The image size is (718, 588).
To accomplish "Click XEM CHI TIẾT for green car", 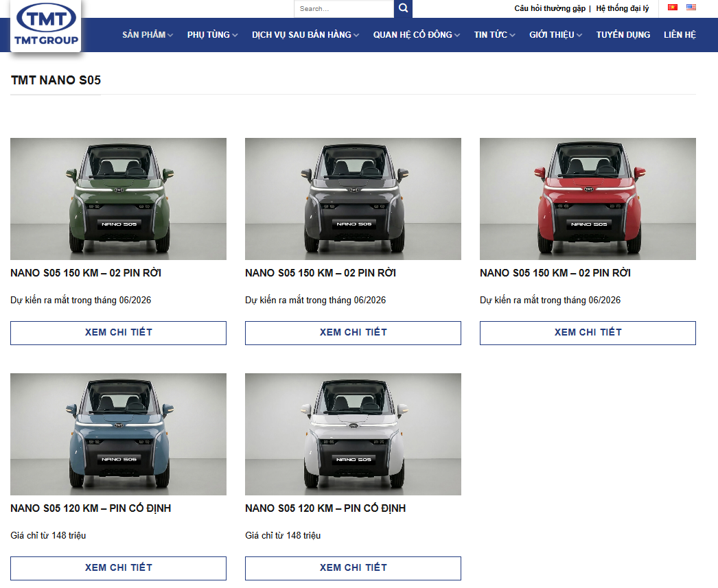I will [118, 333].
